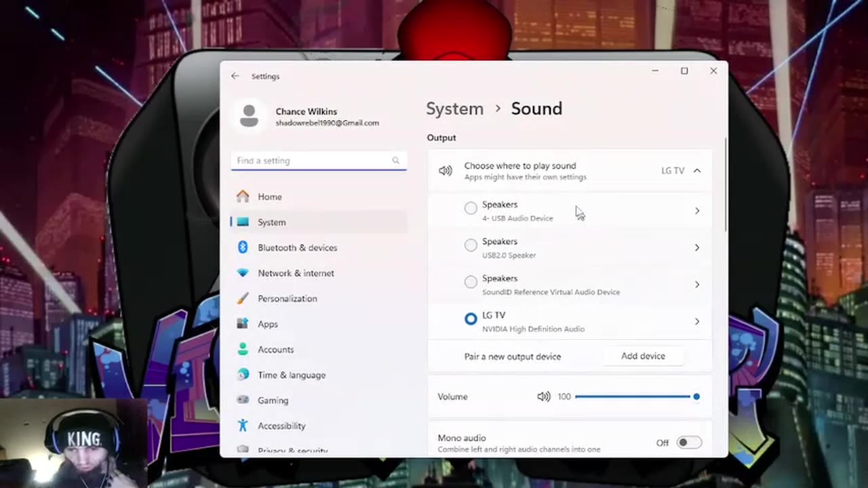This screenshot has height=488, width=868.
Task: Click the Apps icon in sidebar
Action: click(243, 324)
